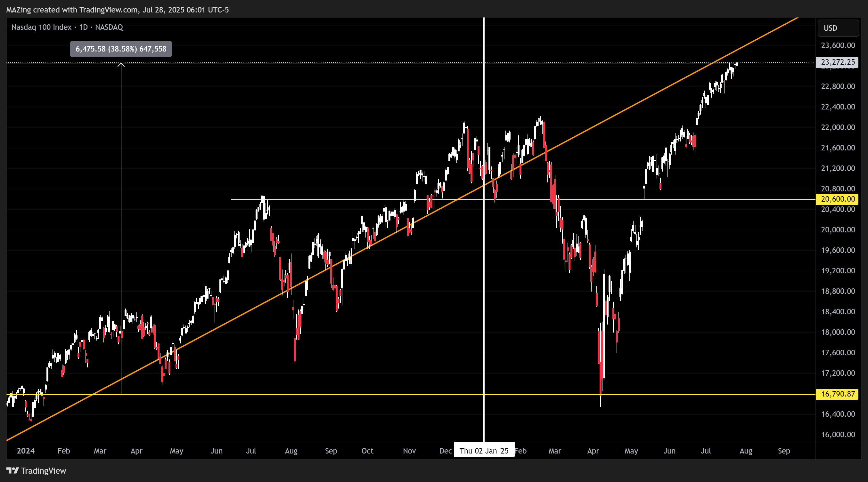Click the 19,200.00 price axis label
868x482 pixels.
click(838, 271)
